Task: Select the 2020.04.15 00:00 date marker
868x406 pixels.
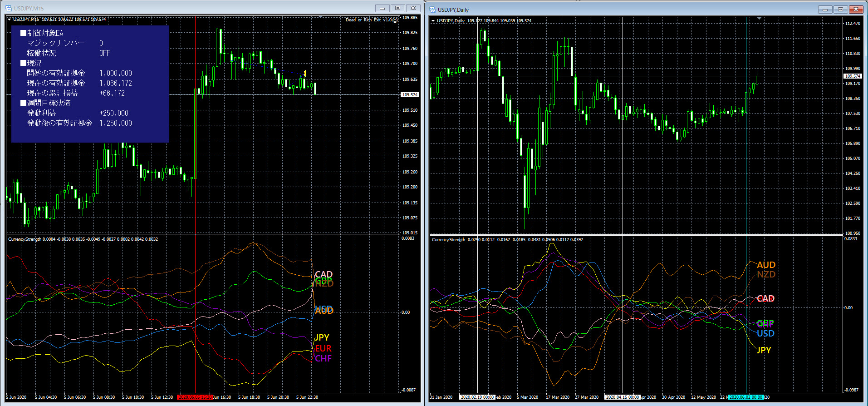Action: point(622,397)
